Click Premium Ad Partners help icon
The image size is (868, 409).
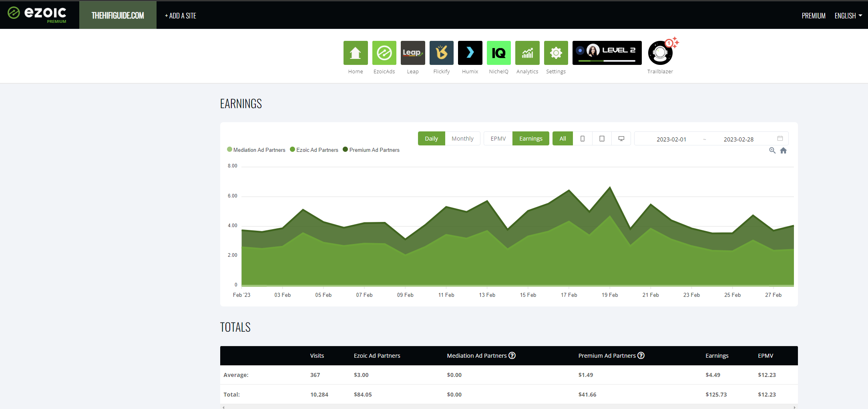tap(641, 356)
